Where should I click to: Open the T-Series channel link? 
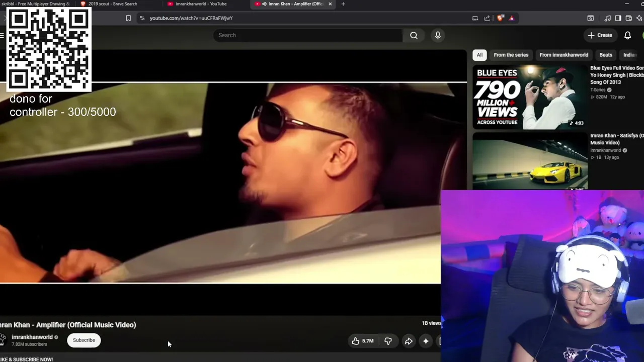(598, 90)
